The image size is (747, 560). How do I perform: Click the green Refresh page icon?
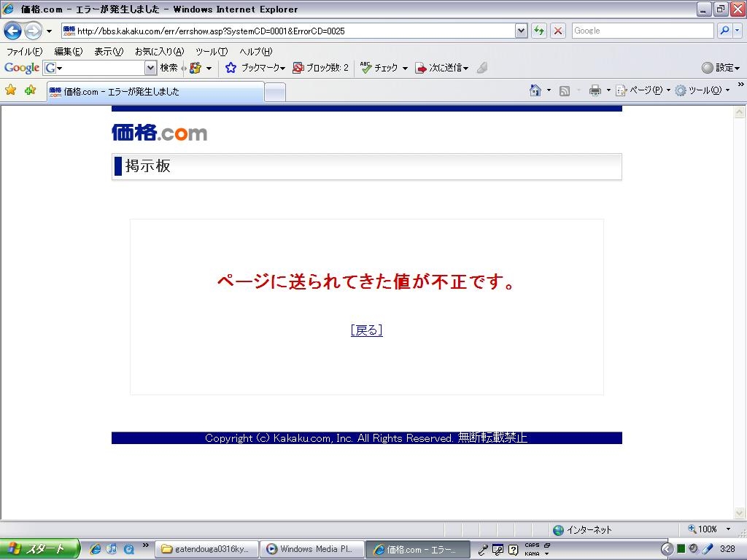coord(539,31)
